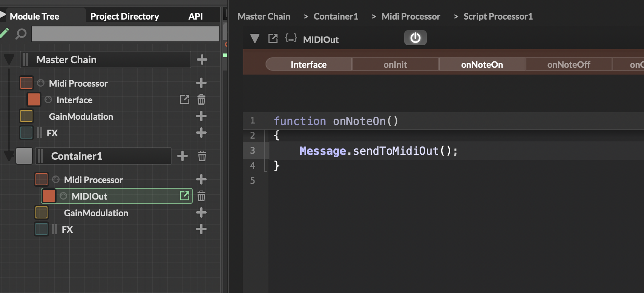Select Container1's GainModulation row label
This screenshot has width=644, height=293.
(x=96, y=213)
